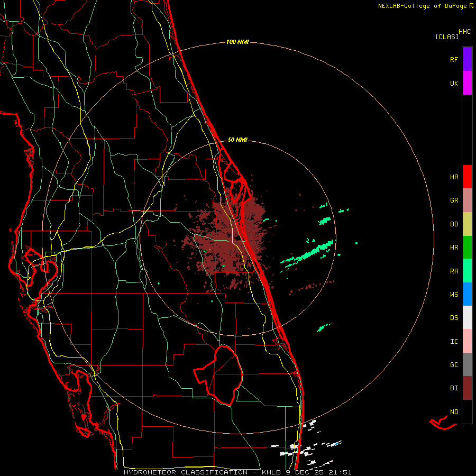
Task: Click the NEXLAB-College of DuPage credit text
Action: [422, 6]
